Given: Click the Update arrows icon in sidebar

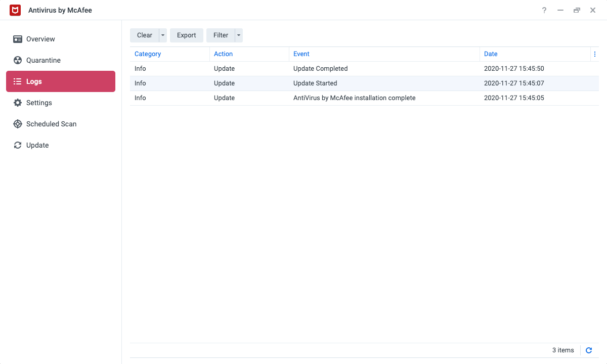Looking at the screenshot, I should pos(18,145).
